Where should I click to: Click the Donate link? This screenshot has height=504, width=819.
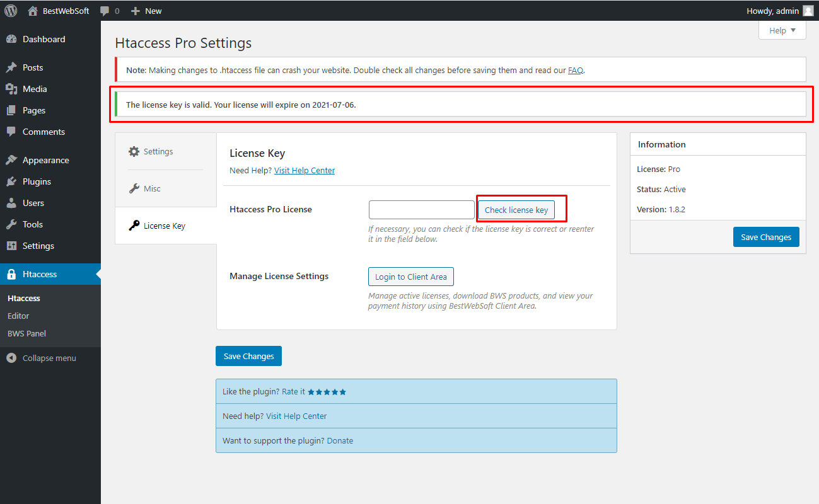tap(340, 440)
